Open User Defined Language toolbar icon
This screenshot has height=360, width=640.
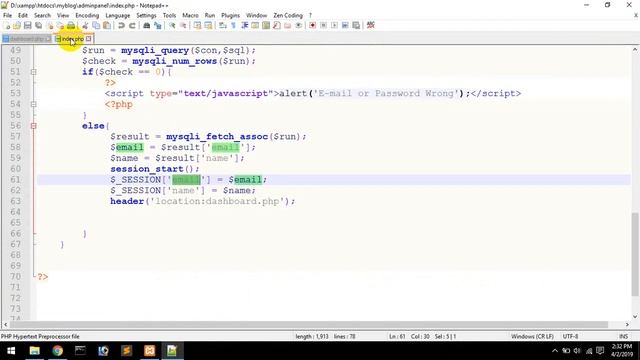coord(255,25)
